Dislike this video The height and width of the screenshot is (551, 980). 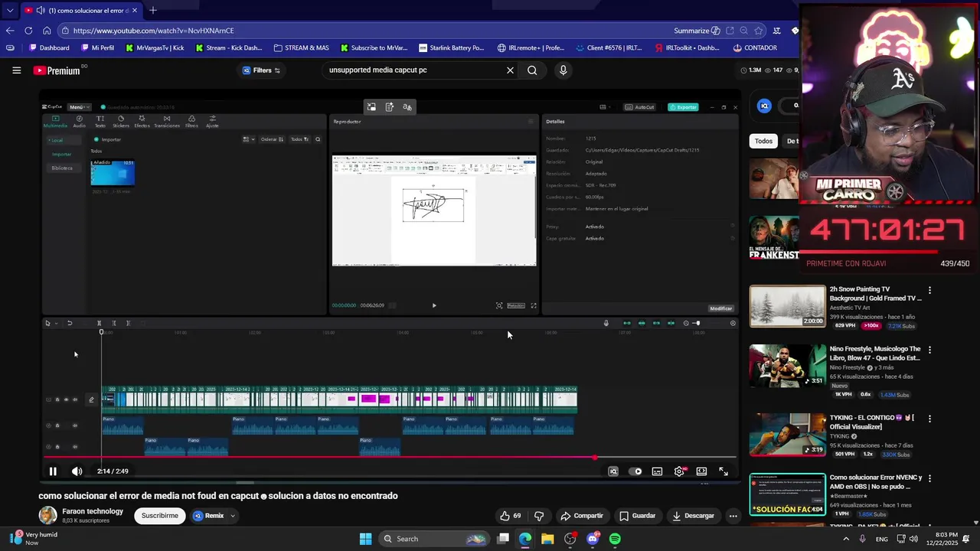[x=539, y=516]
